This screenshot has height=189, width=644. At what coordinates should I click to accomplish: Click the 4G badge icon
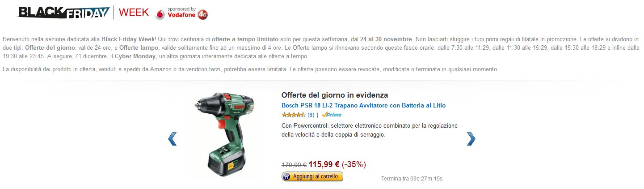[203, 15]
